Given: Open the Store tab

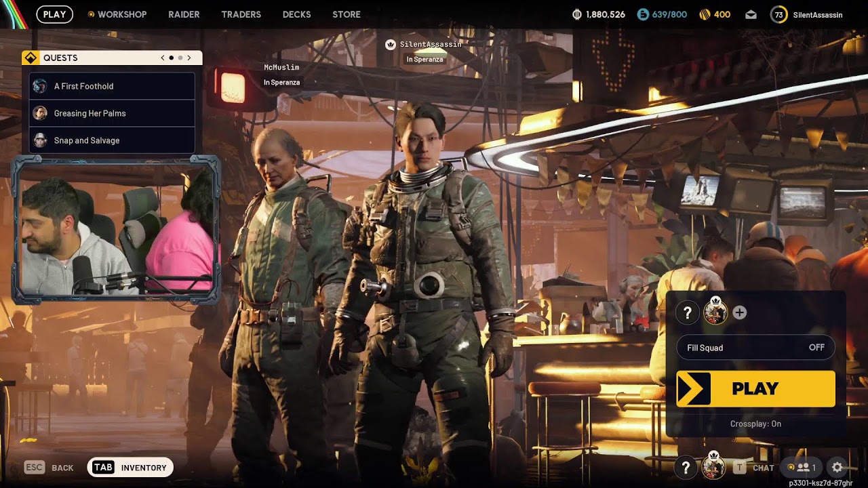Looking at the screenshot, I should [347, 14].
